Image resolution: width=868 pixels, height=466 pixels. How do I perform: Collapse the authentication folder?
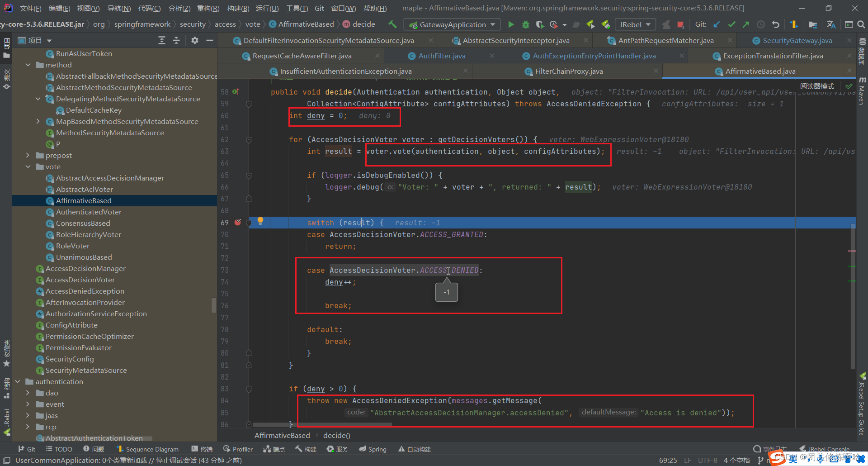[18, 382]
